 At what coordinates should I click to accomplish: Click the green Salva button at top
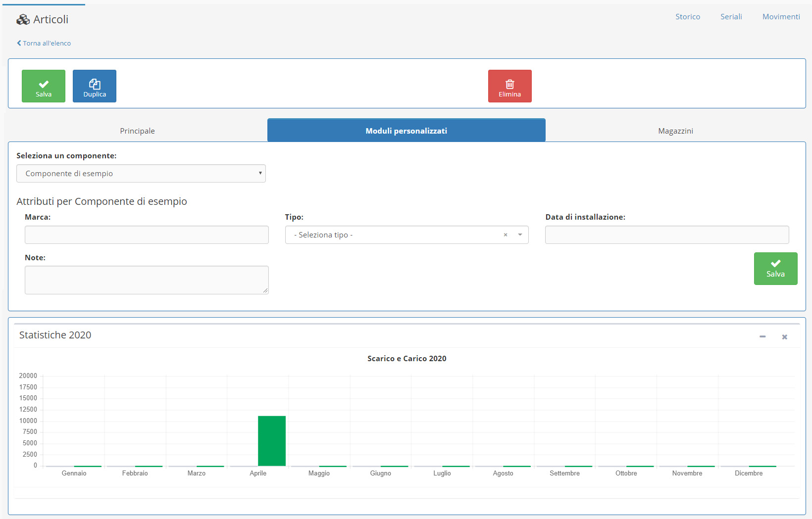coord(44,86)
